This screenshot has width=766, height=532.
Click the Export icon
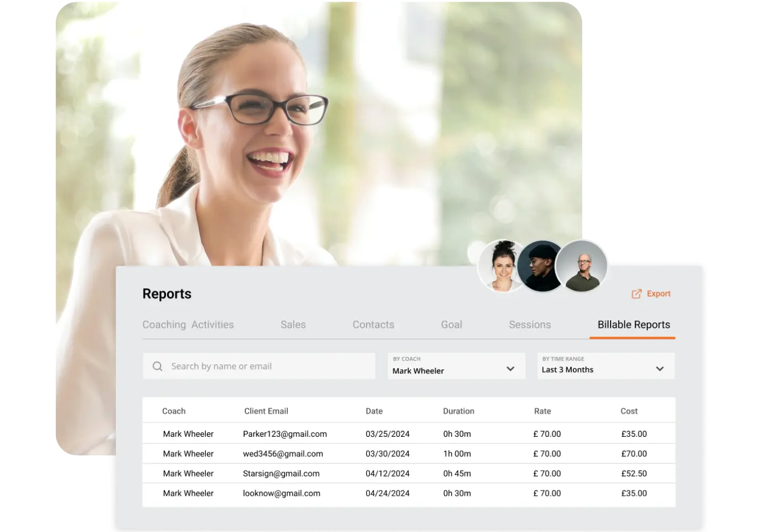pos(636,294)
